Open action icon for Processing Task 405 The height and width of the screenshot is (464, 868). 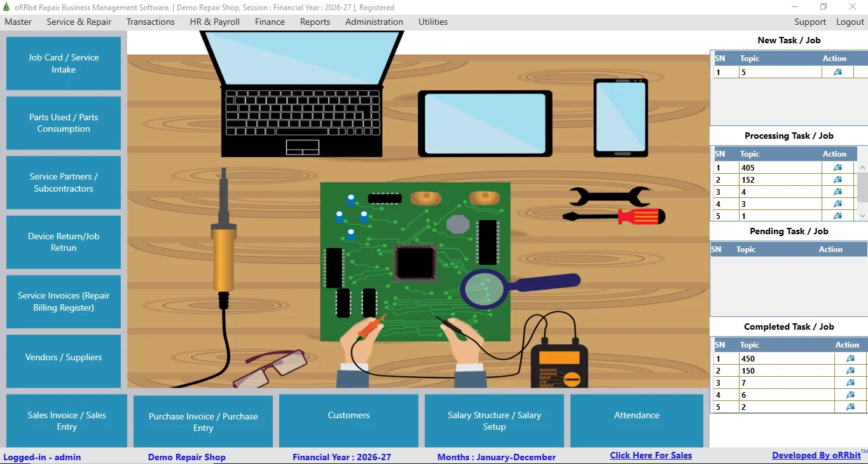click(837, 167)
